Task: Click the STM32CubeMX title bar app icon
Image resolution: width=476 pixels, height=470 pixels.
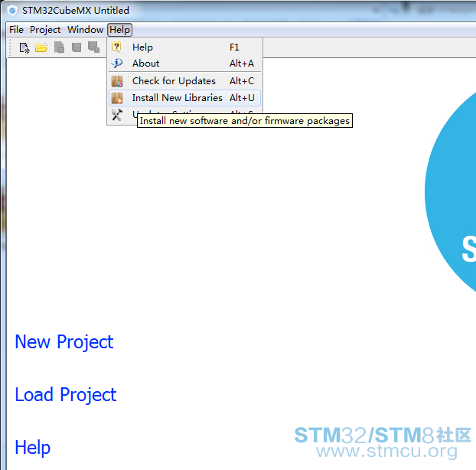Action: [x=12, y=11]
